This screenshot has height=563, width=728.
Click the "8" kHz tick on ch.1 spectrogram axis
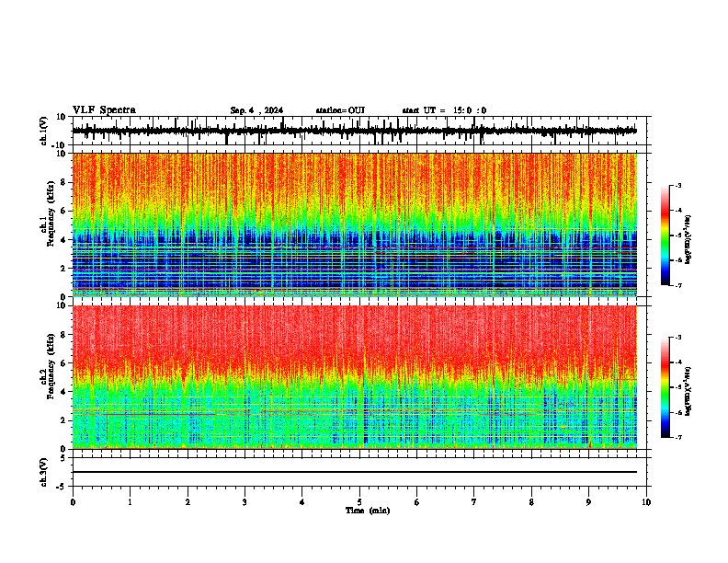click(64, 182)
